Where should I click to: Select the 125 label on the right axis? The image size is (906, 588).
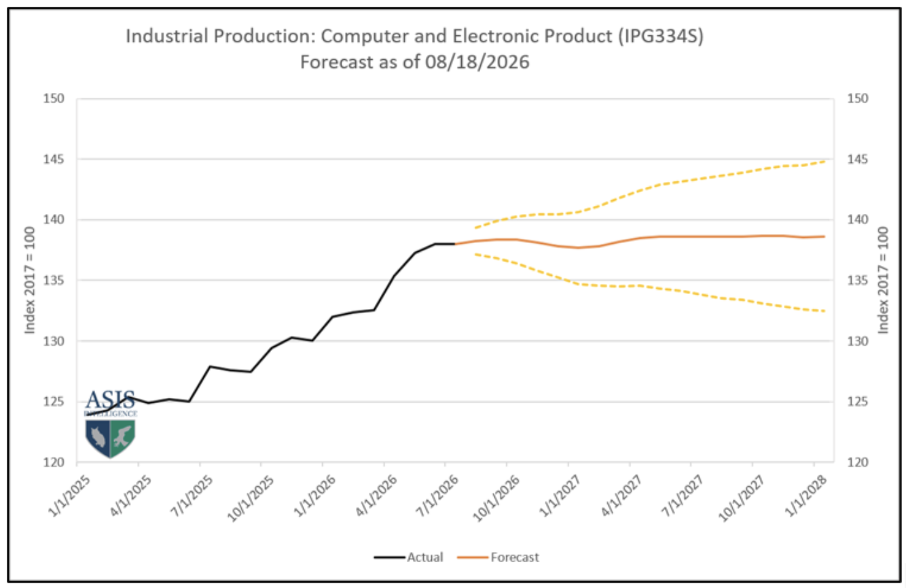coord(858,402)
